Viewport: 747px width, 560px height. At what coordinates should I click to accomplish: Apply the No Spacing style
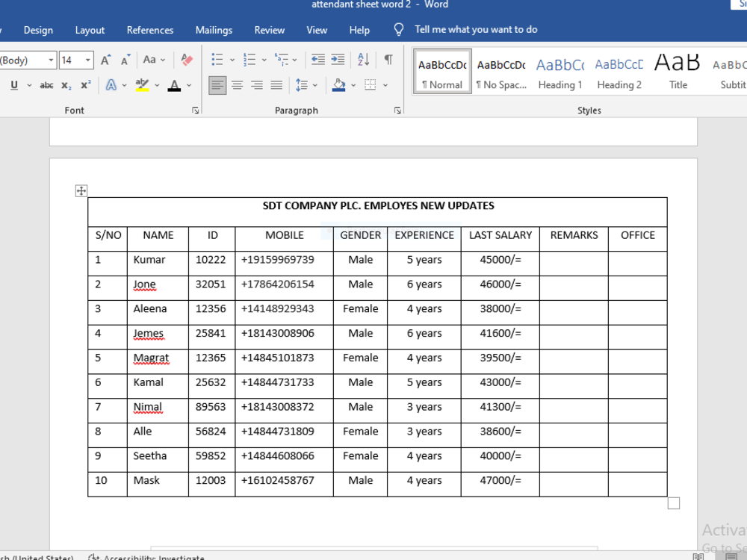(501, 72)
